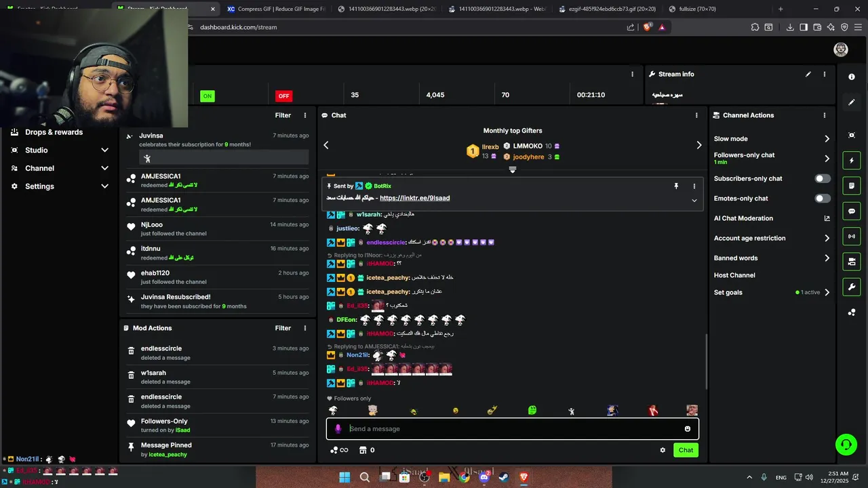Edit stream info with pencil icon
Viewport: 868px width, 488px height.
point(808,74)
